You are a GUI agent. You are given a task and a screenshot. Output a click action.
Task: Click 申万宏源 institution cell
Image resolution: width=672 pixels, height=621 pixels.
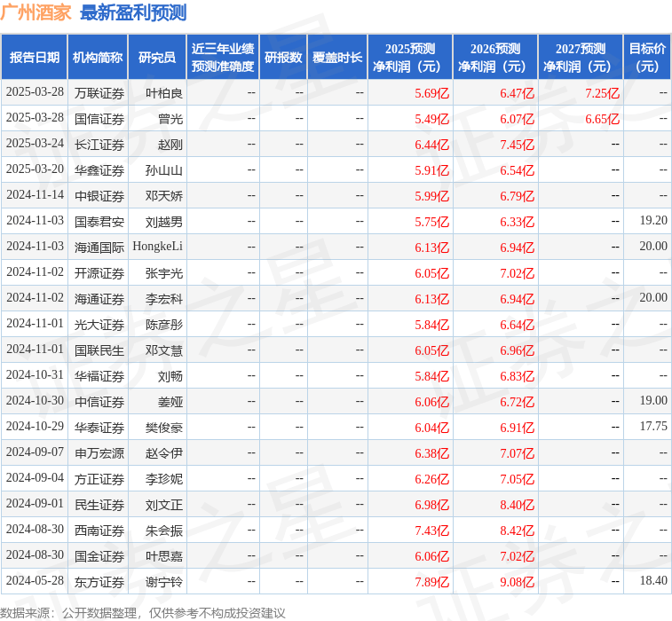[99, 453]
